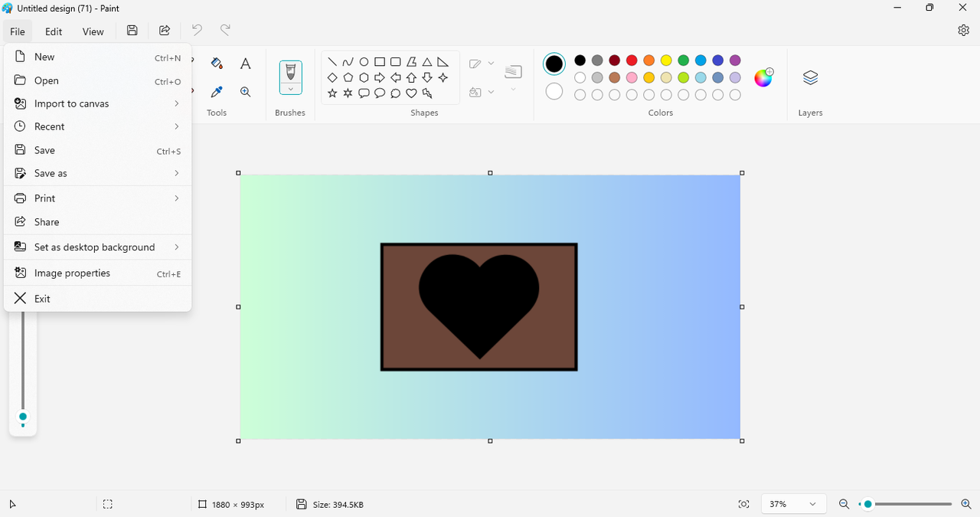Select the Magnifier tool
This screenshot has height=517, width=980.
[x=245, y=92]
